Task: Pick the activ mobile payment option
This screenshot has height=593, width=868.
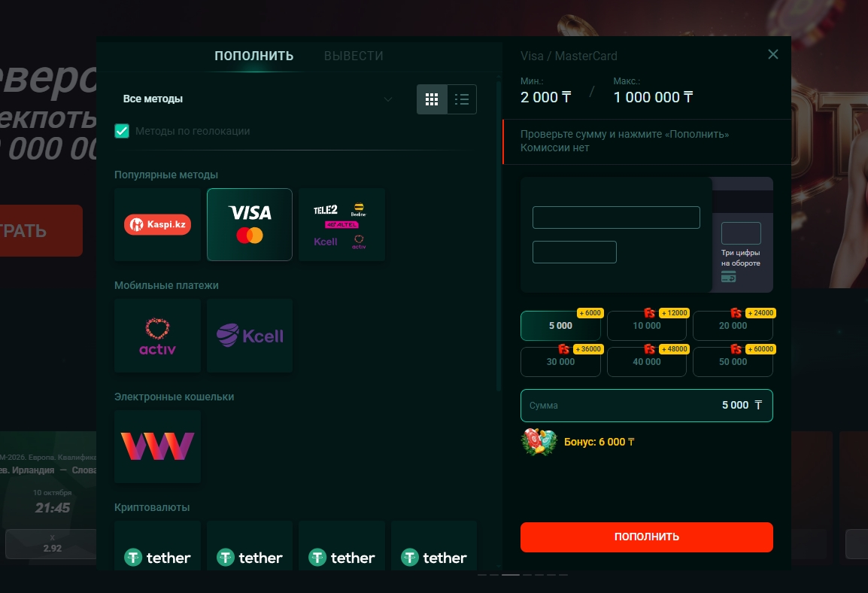Action: (x=157, y=336)
